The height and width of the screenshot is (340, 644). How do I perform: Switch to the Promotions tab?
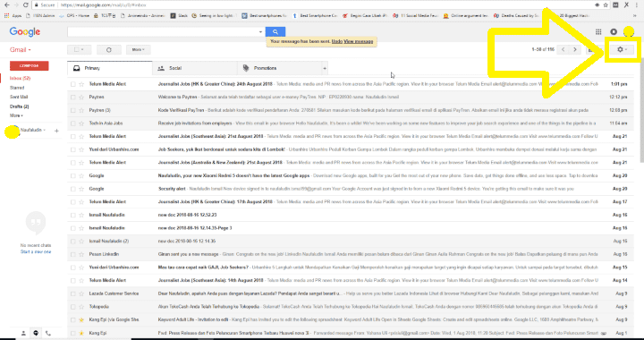click(279, 68)
